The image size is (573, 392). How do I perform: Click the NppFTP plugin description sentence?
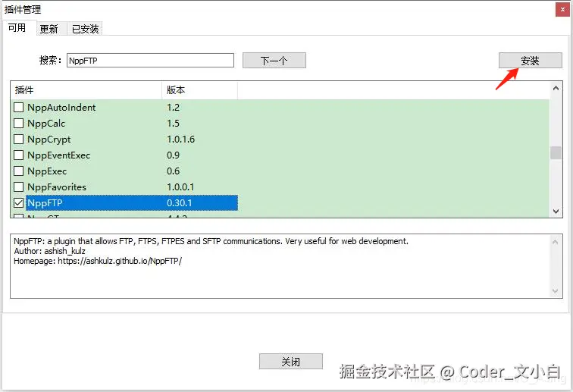tap(211, 241)
